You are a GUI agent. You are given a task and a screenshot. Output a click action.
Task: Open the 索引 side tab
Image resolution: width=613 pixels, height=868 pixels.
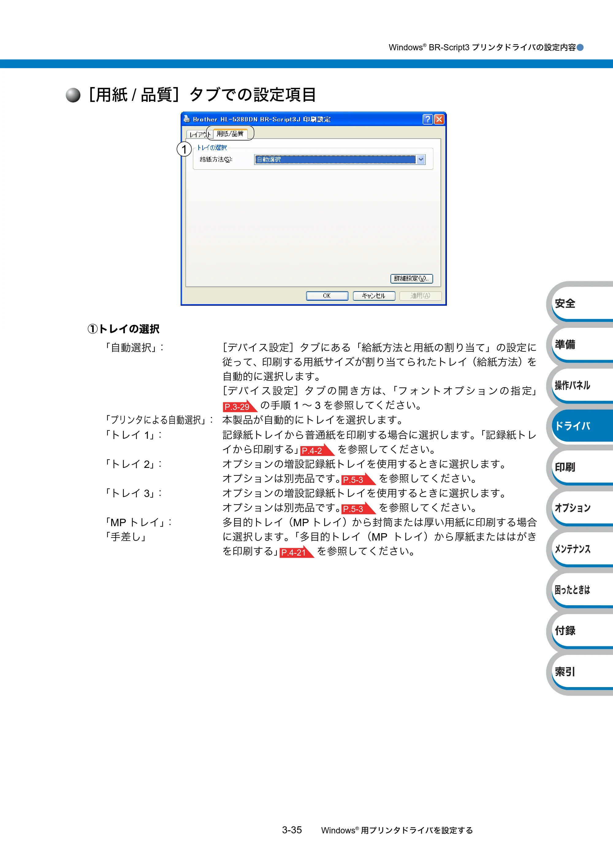point(582,671)
